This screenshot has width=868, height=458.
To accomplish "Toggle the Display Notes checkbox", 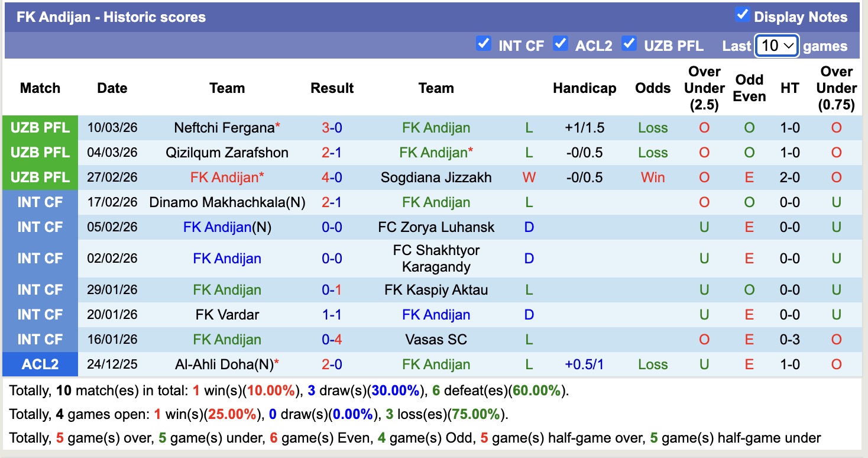I will point(742,15).
